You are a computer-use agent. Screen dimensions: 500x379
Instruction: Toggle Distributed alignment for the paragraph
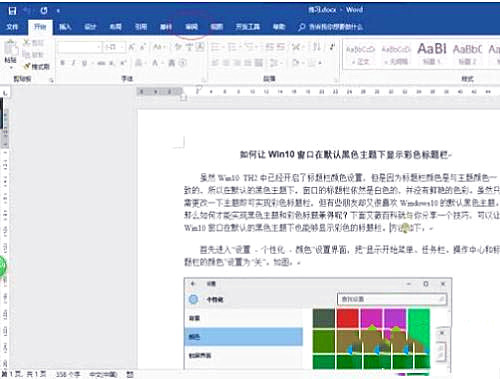259,63
